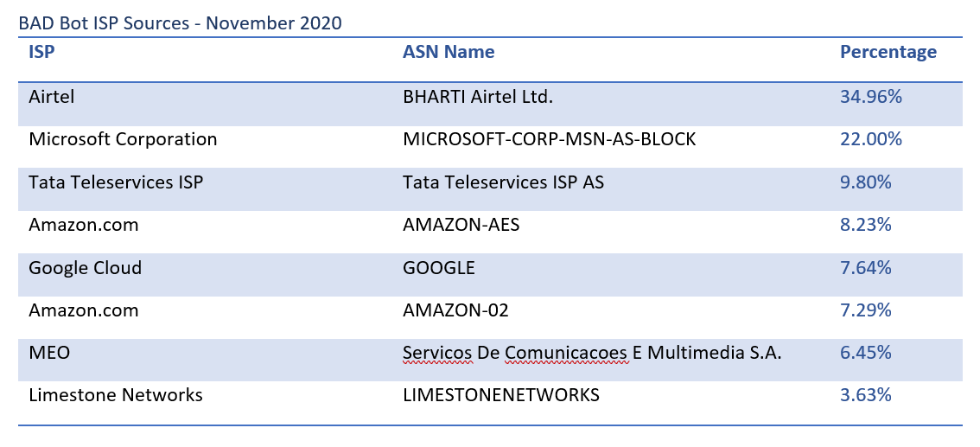The height and width of the screenshot is (447, 980).
Task: Select the ISP column header
Action: tap(41, 52)
